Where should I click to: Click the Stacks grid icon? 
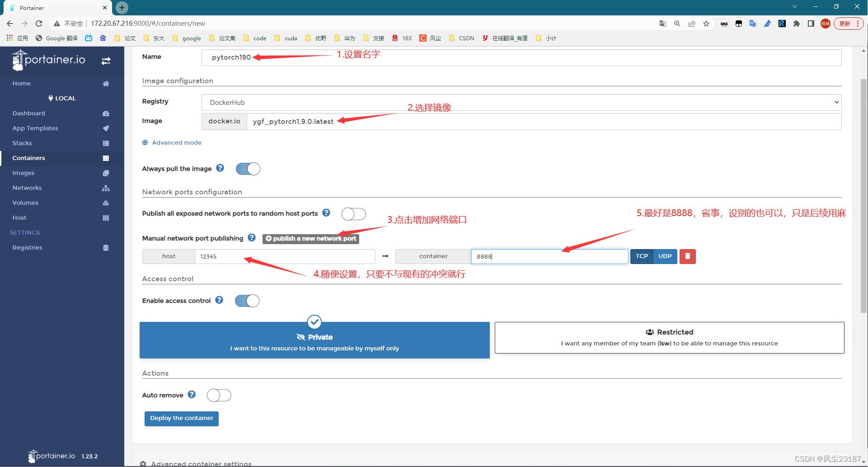tap(106, 143)
